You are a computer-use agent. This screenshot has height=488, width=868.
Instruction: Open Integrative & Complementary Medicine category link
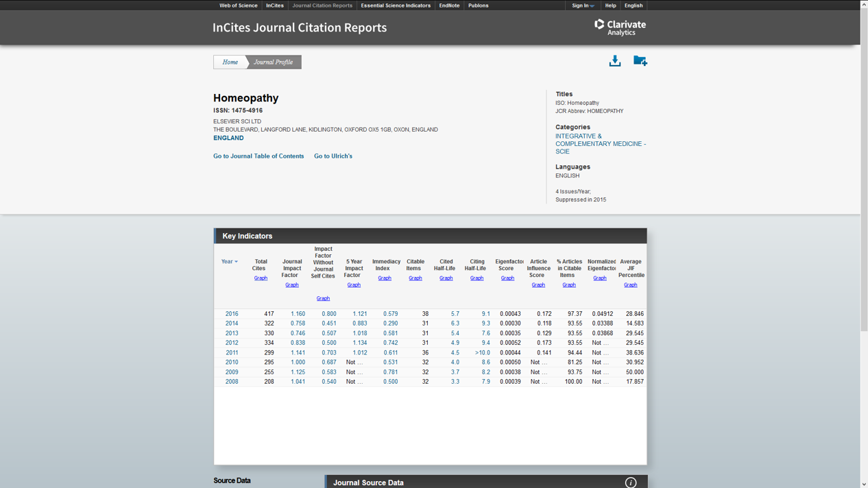point(601,144)
